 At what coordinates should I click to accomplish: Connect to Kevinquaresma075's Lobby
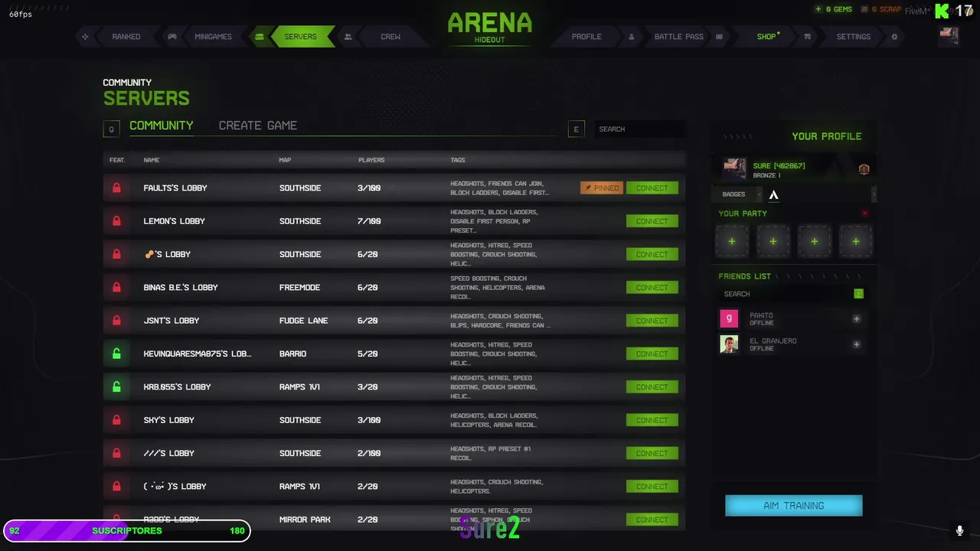[652, 354]
